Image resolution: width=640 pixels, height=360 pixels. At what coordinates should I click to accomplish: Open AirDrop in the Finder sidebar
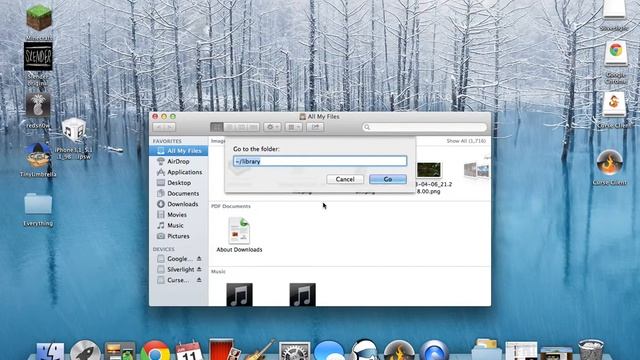[179, 161]
